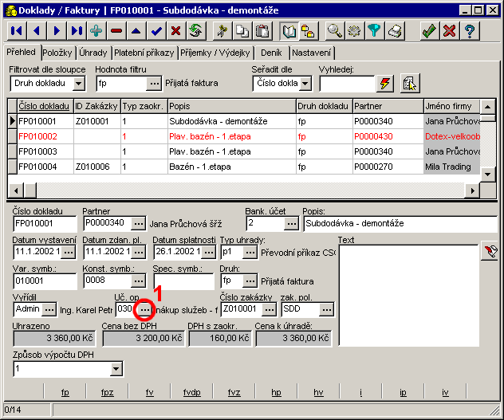
Task: Add a new record with plus icon
Action: click(96, 31)
